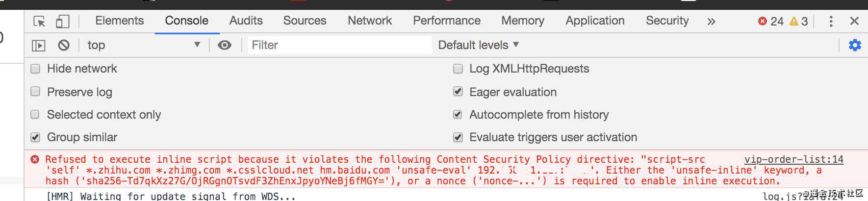Open the top context dropdown
This screenshot has height=201, width=868.
point(144,45)
